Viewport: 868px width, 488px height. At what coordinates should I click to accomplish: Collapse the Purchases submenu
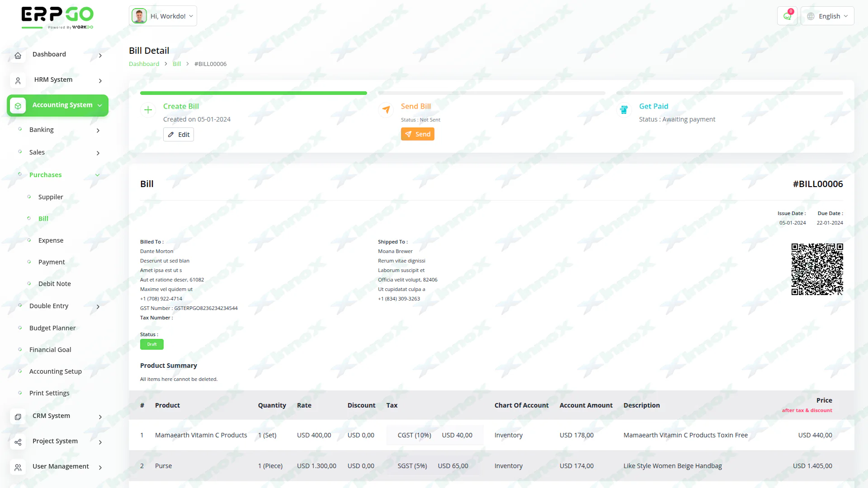tap(97, 175)
